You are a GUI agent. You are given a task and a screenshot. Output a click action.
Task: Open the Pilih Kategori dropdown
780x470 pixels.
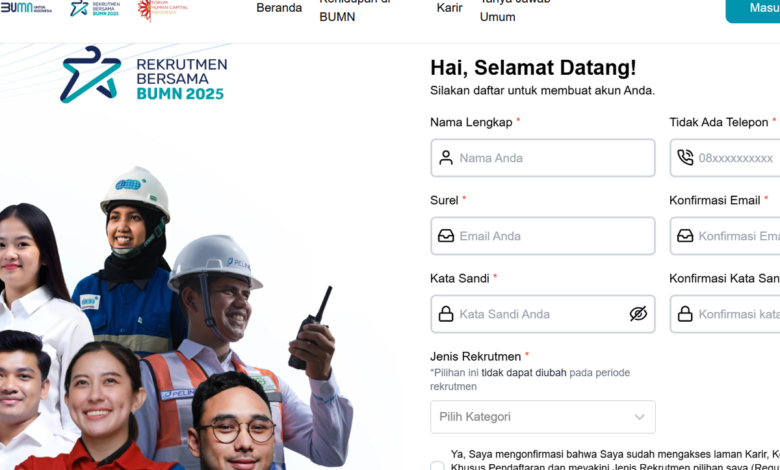coord(542,417)
